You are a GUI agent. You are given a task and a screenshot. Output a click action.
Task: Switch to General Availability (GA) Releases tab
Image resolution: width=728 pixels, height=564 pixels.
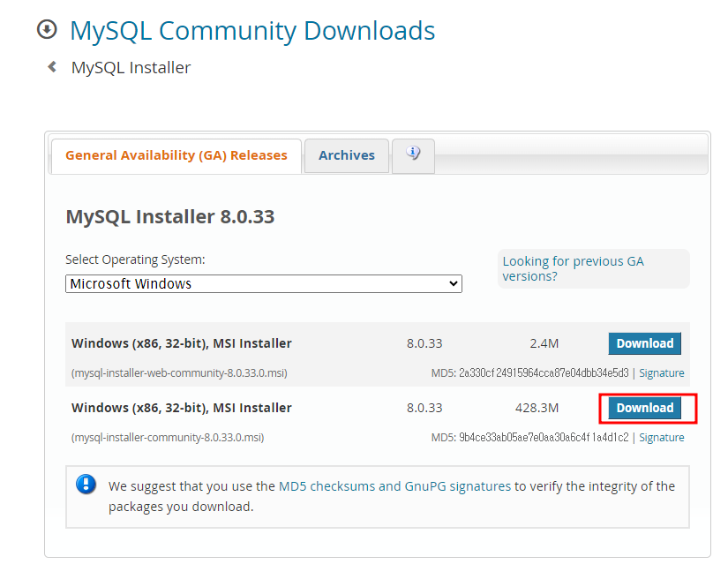tap(176, 155)
